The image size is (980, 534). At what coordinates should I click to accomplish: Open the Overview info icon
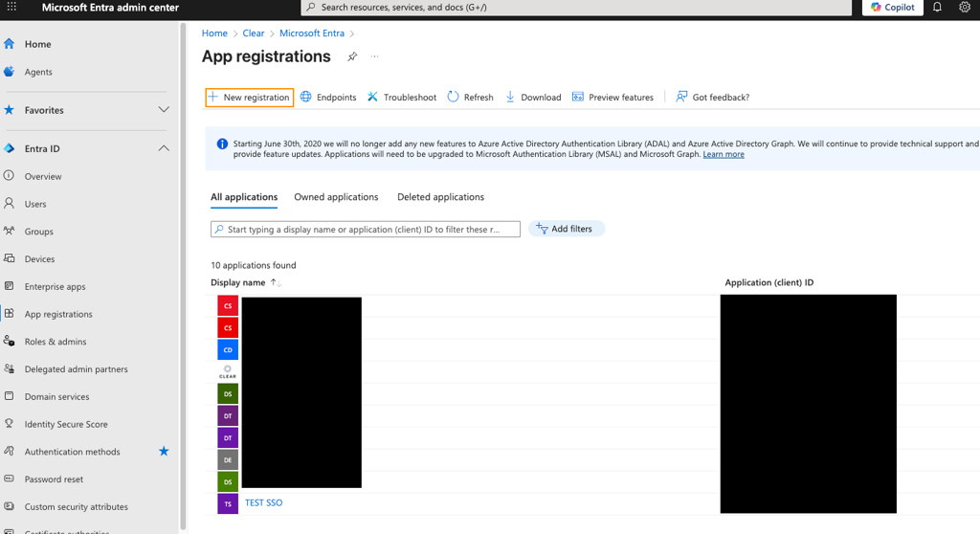[9, 176]
